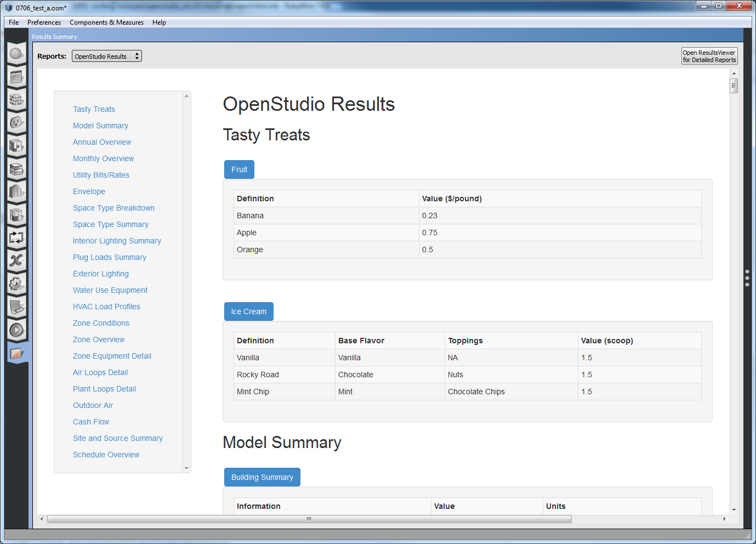Open the Simulation Settings gear icon

point(16,284)
